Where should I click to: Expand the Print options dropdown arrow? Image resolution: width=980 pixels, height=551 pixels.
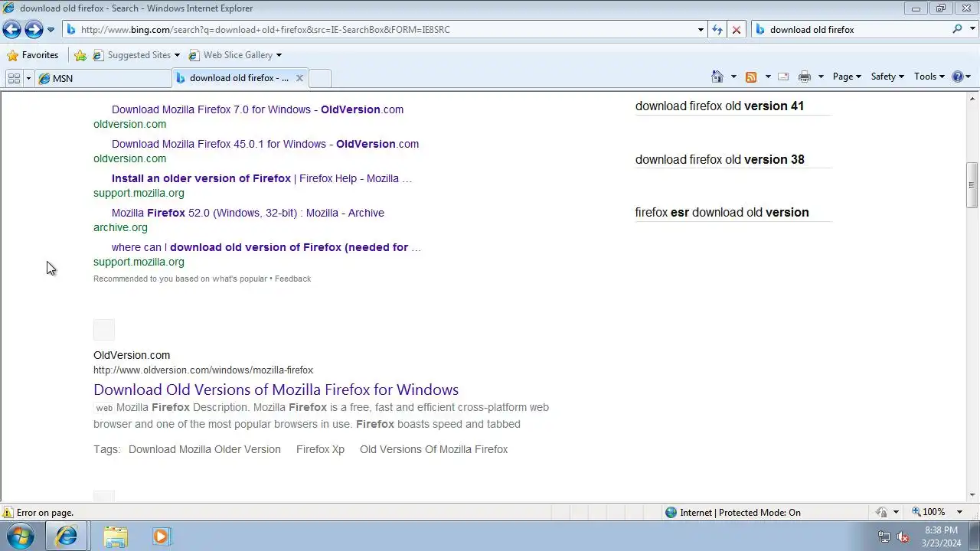tap(821, 77)
